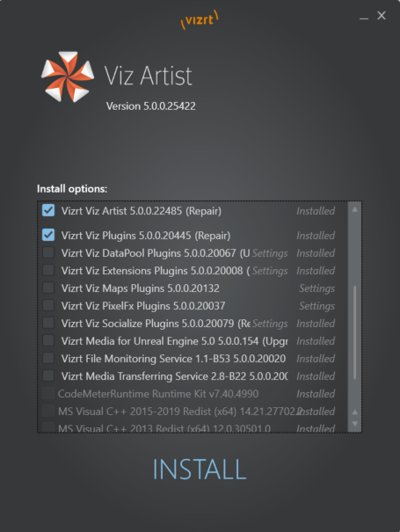The height and width of the screenshot is (532, 400).
Task: Tick the Vizrt Viz PixelFx Plugins checkbox
Action: click(x=48, y=305)
